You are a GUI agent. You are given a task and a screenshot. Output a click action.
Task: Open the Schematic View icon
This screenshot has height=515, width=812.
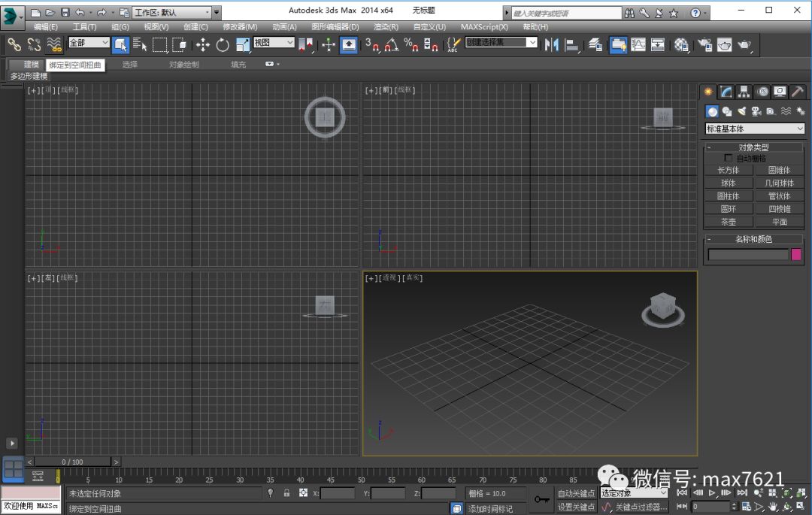(x=658, y=45)
